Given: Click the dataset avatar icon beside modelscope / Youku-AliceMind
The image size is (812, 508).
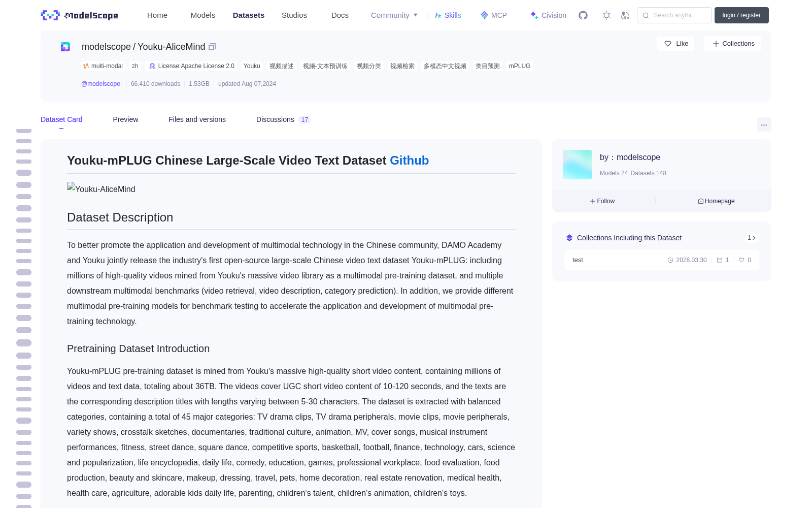Looking at the screenshot, I should [65, 47].
